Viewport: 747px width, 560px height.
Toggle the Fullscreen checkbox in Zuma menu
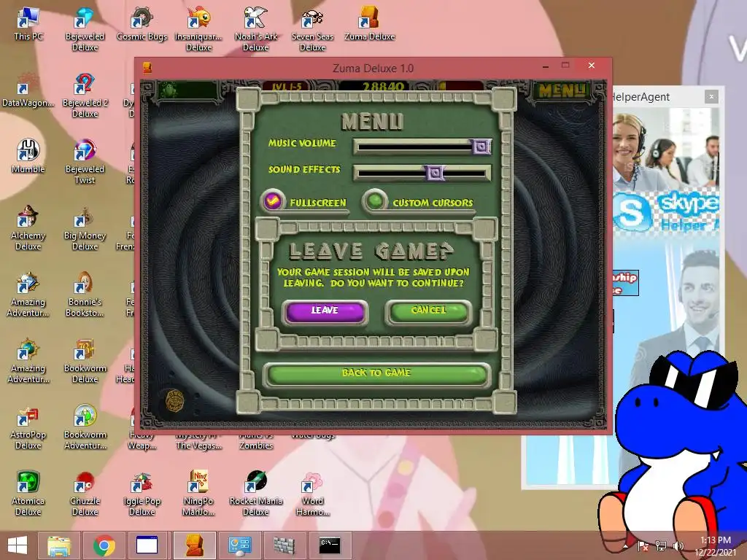tap(273, 201)
